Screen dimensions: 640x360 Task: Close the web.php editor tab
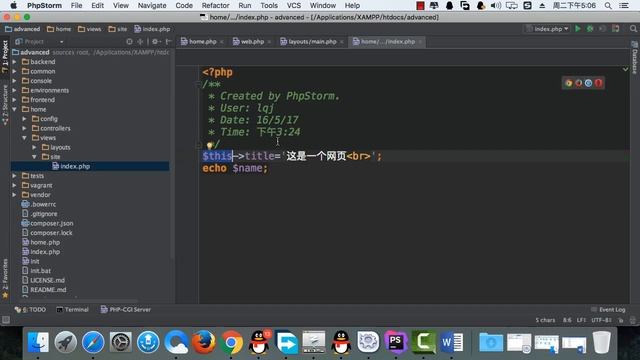269,42
